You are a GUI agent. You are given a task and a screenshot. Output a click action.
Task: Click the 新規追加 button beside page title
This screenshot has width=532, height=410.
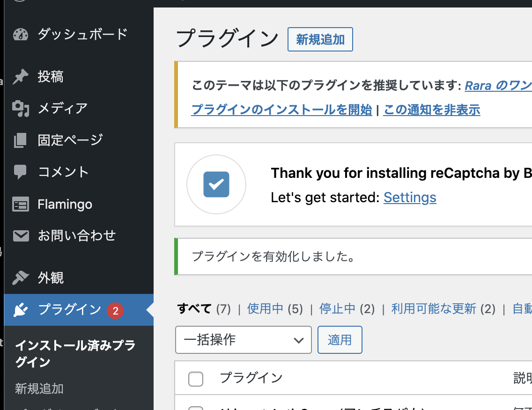point(320,40)
